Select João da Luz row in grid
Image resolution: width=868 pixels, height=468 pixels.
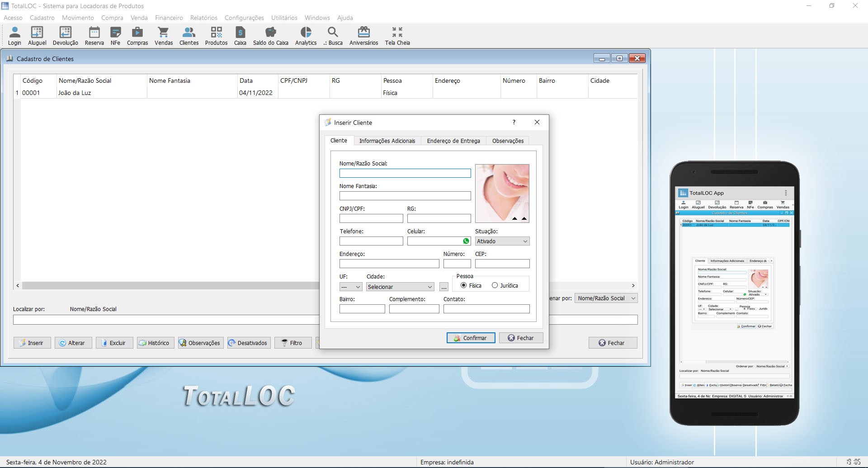[x=325, y=93]
